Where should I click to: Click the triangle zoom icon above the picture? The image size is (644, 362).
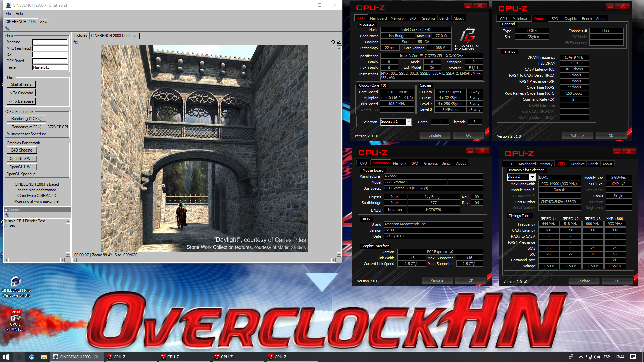point(339,42)
